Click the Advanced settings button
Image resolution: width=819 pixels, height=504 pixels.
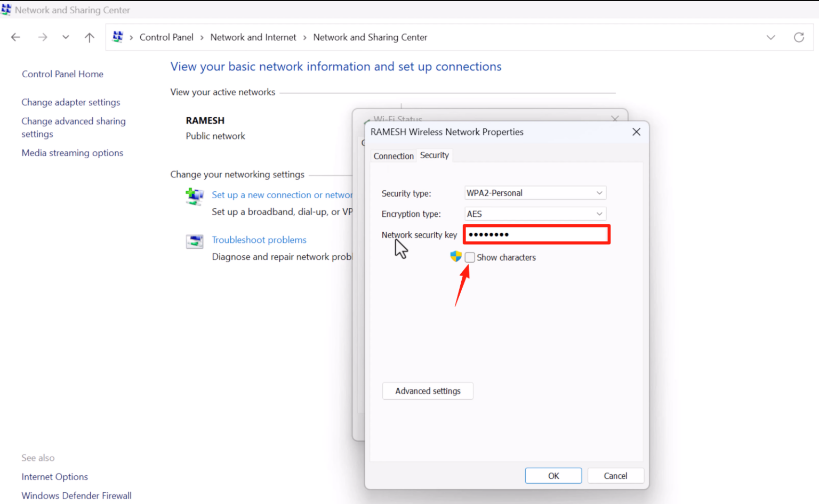coord(428,391)
